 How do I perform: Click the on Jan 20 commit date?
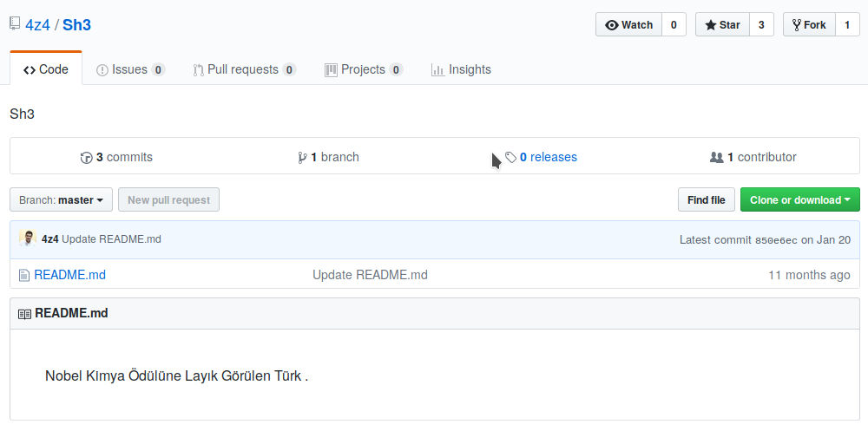(x=826, y=239)
